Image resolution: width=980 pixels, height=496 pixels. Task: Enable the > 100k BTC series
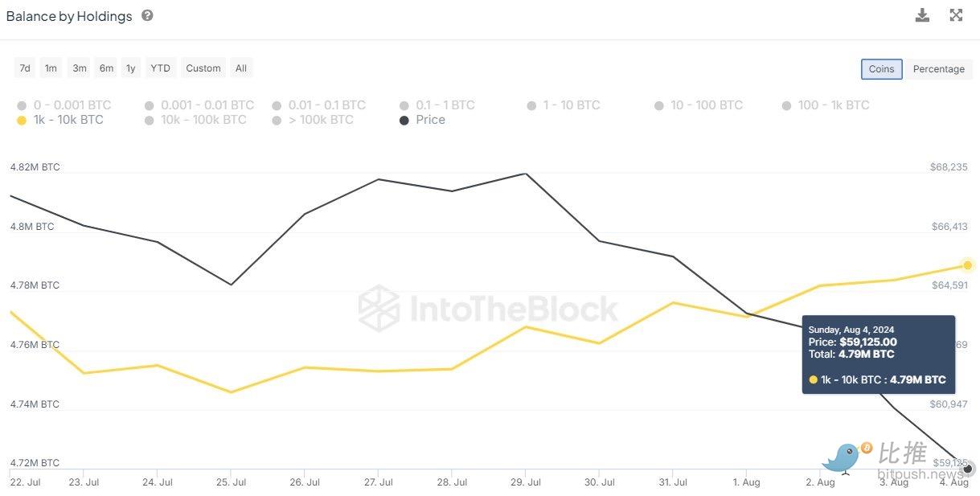point(313,120)
